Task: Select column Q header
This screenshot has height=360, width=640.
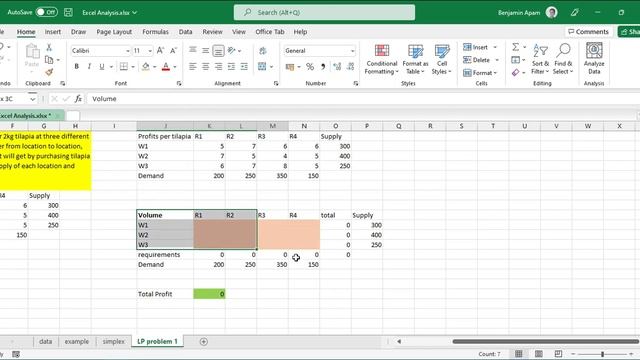Action: 398,126
